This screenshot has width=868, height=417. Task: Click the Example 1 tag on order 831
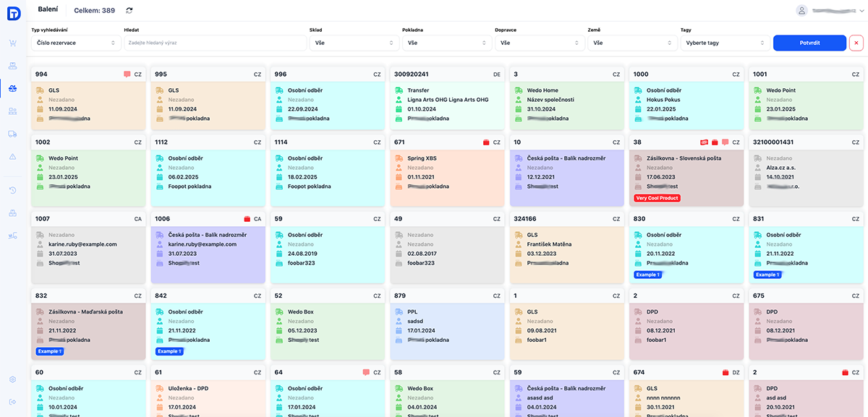[767, 275]
